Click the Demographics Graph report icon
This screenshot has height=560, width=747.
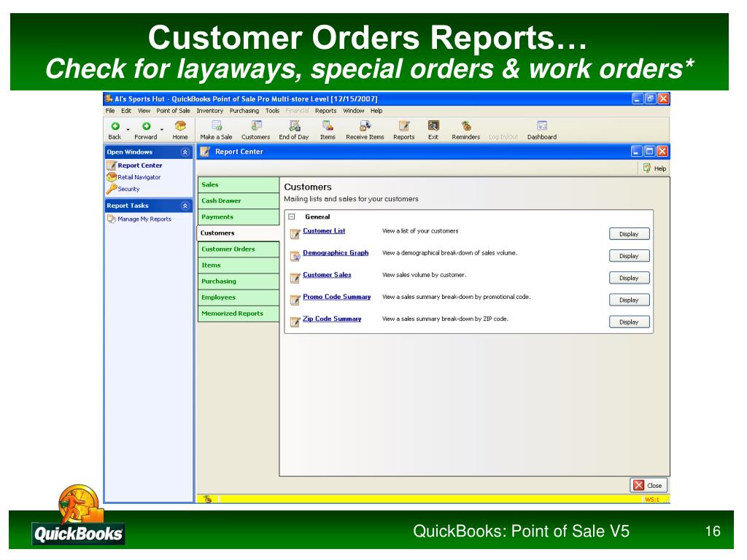click(295, 256)
